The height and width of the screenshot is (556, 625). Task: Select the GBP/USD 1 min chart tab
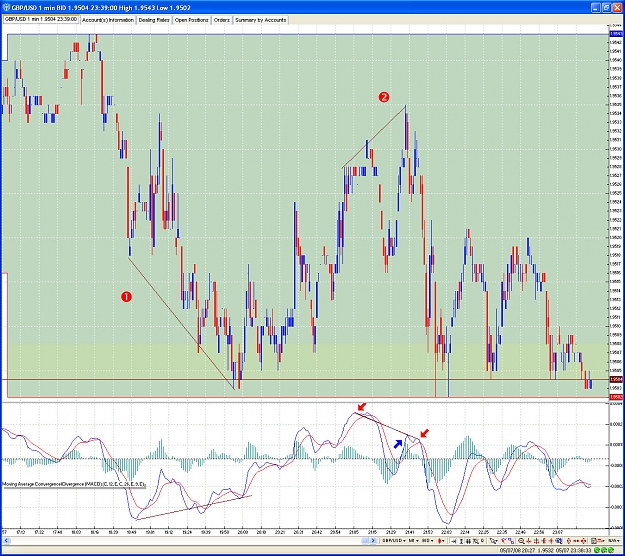coord(41,19)
